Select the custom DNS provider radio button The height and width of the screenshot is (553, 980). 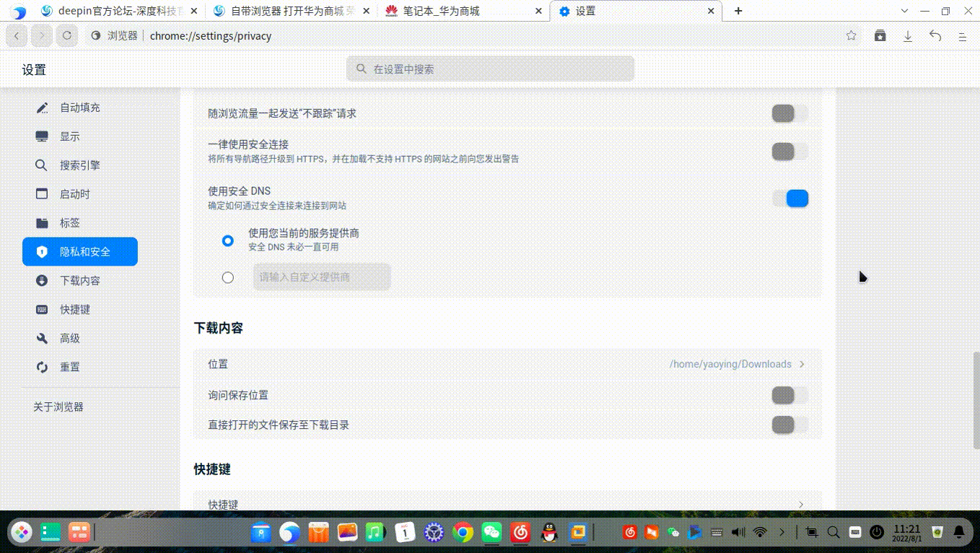[227, 277]
